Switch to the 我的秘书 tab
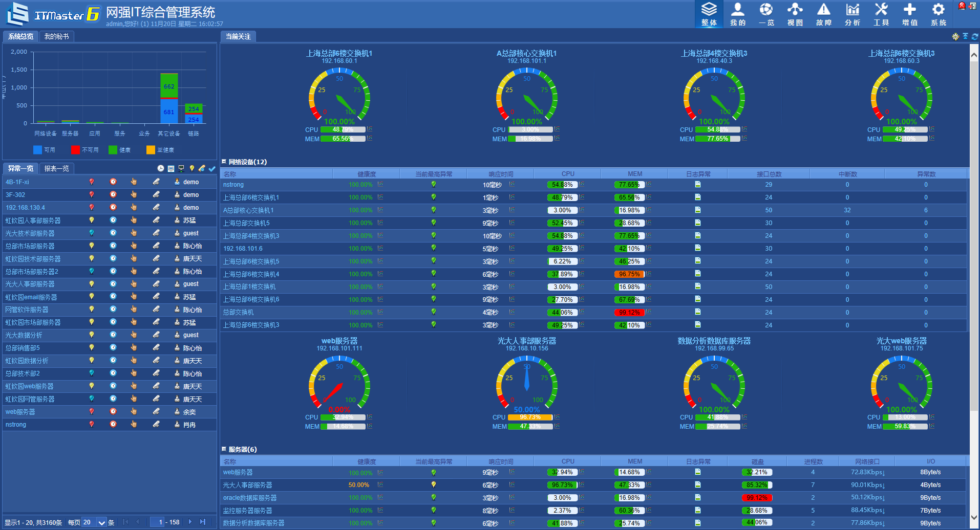The width and height of the screenshot is (980, 530). pos(56,36)
